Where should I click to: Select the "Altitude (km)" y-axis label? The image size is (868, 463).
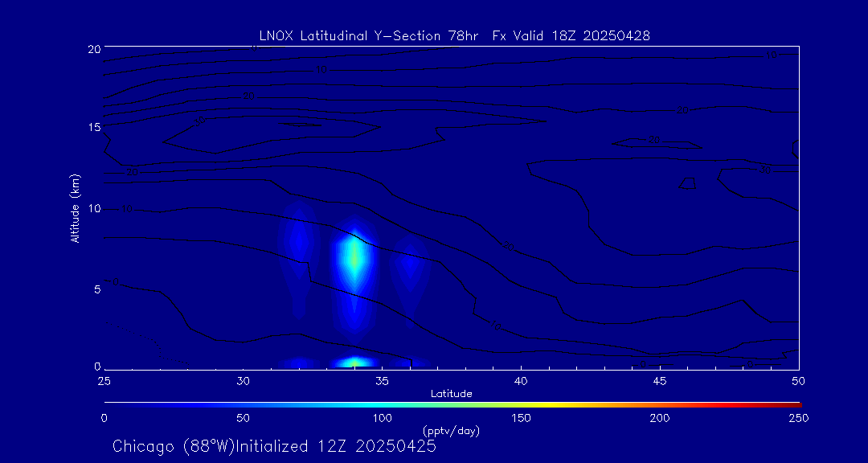[76, 208]
